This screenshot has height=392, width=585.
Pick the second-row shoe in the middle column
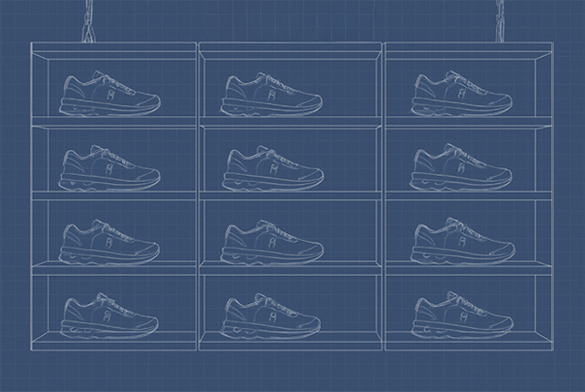272,168
